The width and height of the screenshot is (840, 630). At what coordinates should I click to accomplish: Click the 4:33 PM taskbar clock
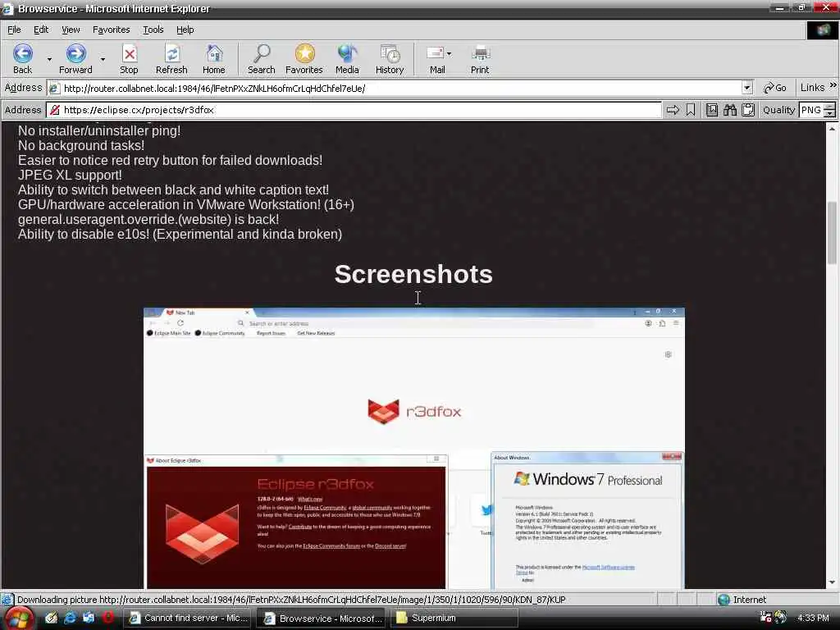tap(813, 619)
